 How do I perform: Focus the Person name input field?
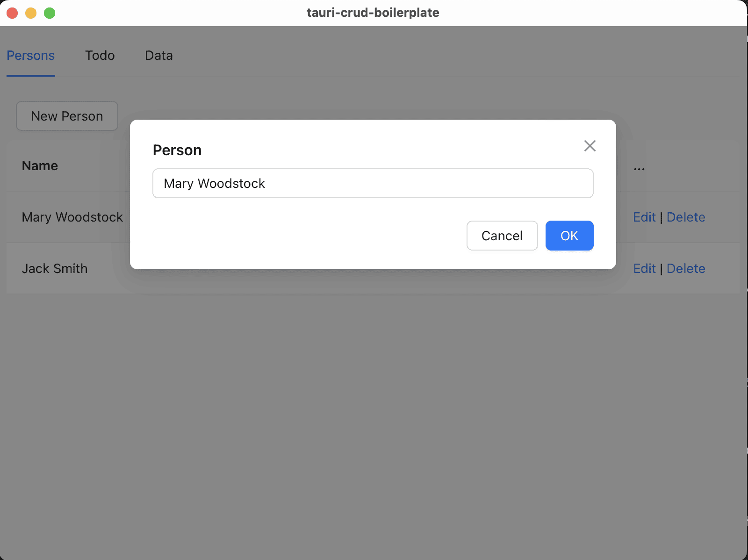tap(373, 183)
